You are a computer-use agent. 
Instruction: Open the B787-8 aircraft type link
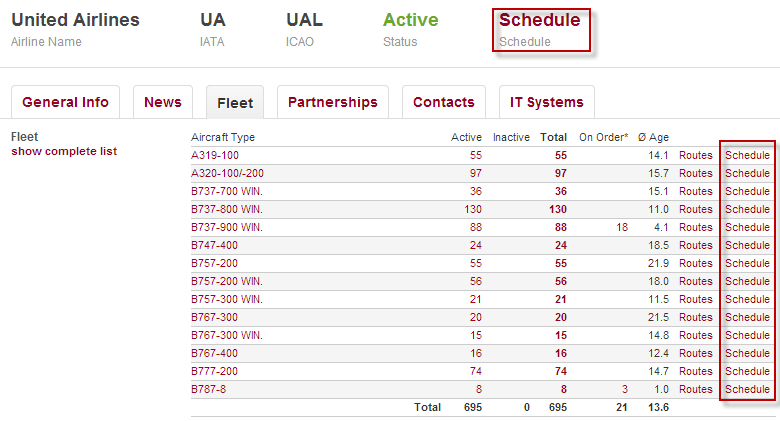pos(209,389)
